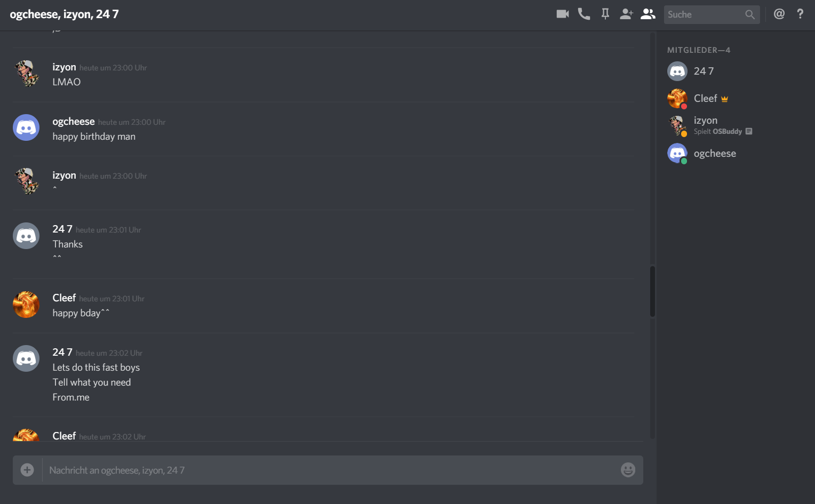Toggle the member list visibility

coord(648,14)
